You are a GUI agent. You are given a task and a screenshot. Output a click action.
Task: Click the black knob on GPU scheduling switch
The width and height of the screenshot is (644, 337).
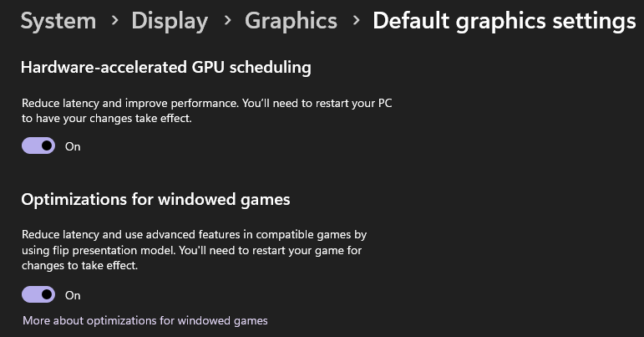(47, 146)
